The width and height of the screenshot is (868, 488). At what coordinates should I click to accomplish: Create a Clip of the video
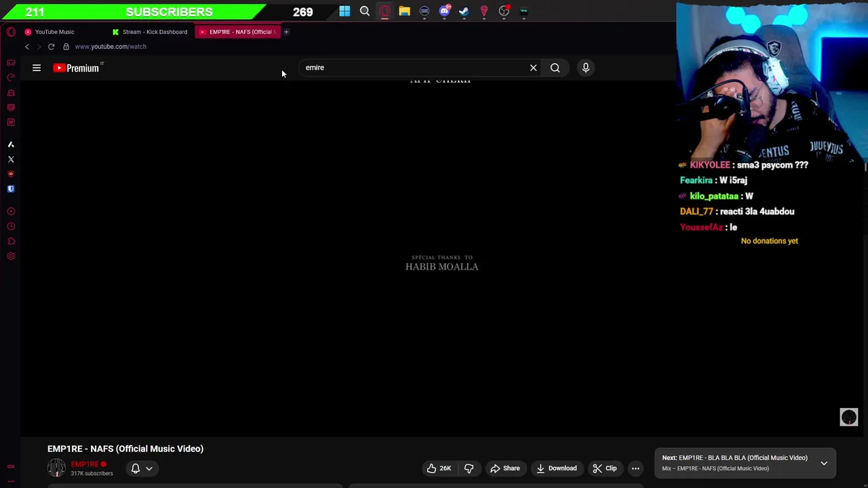pos(605,468)
